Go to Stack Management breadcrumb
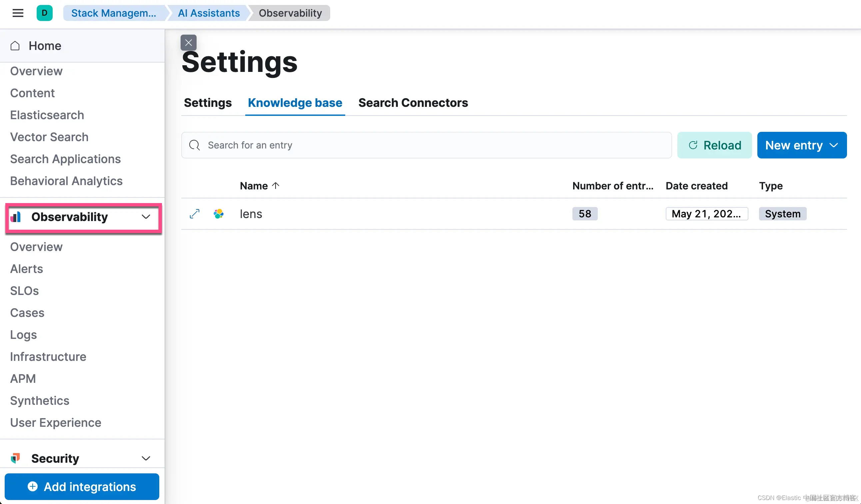Screen dimensions: 861x504 [x=114, y=13]
